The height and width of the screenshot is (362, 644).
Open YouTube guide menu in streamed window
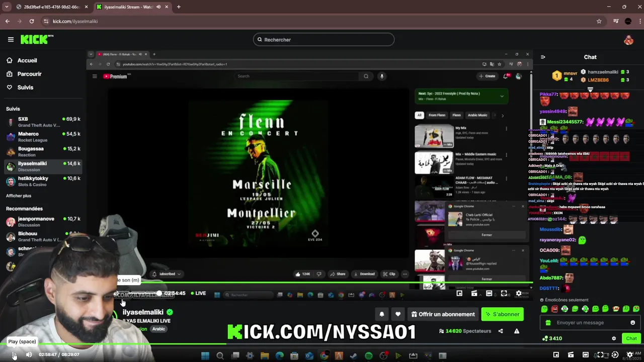coord(94,76)
